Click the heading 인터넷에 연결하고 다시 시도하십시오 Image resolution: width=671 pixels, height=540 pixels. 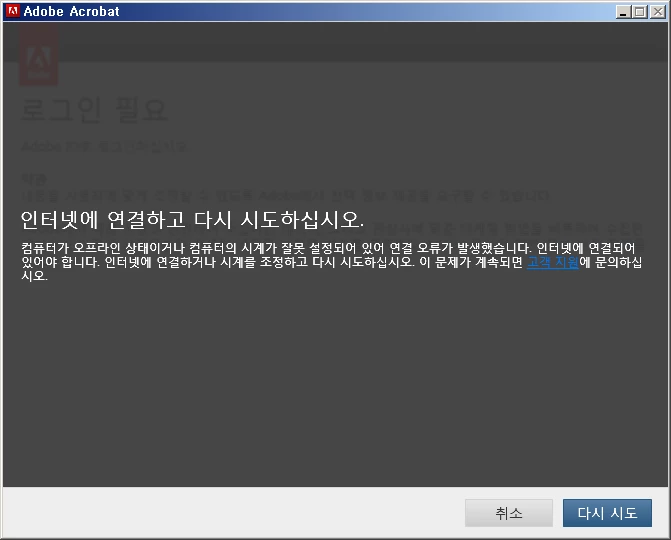click(192, 220)
